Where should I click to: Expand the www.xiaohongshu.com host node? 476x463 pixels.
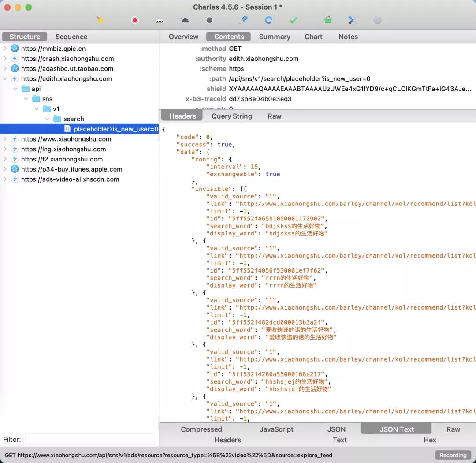pyautogui.click(x=5, y=139)
